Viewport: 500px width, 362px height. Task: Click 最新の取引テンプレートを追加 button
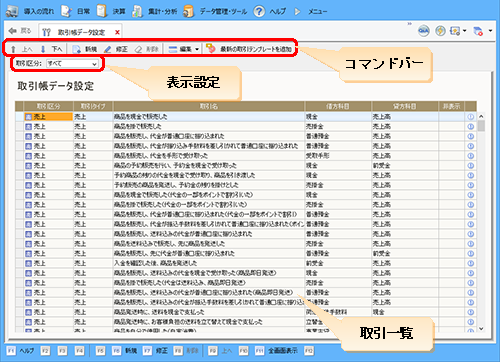pos(249,49)
